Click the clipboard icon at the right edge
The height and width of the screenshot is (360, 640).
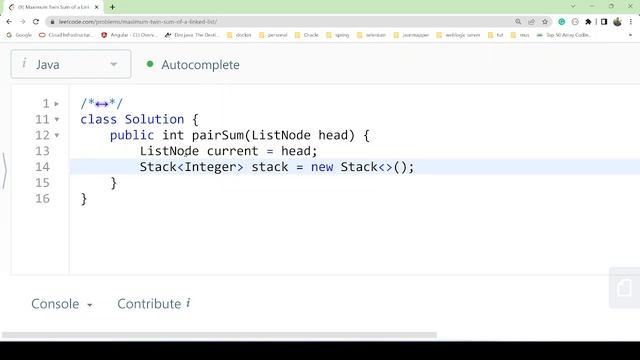pos(624,287)
